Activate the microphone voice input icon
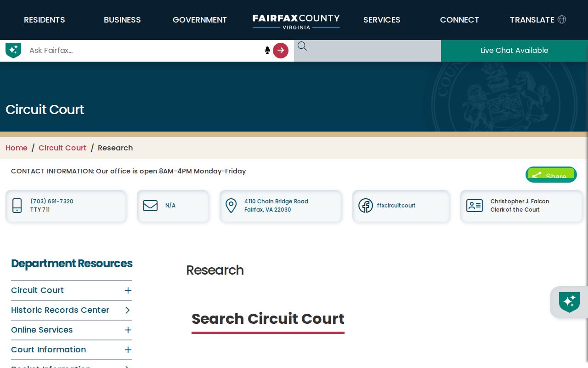Screen dimensions: 588x368 pyautogui.click(x=267, y=51)
